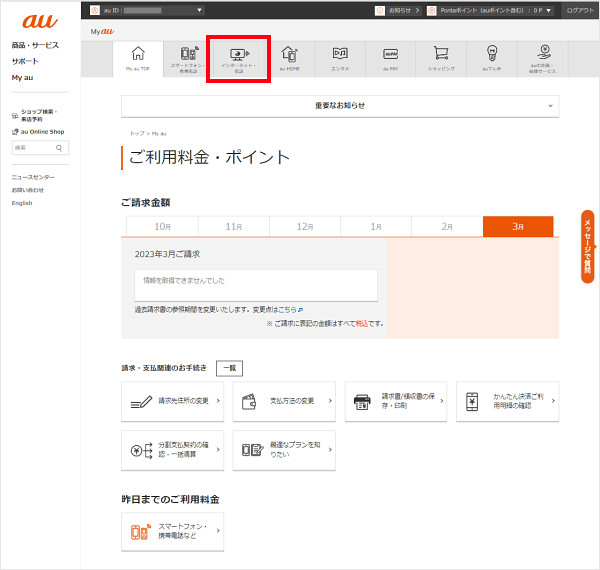Viewport: 600px width, 570px height.
Task: Click the 請求先住所の変更 address change card
Action: (x=172, y=401)
